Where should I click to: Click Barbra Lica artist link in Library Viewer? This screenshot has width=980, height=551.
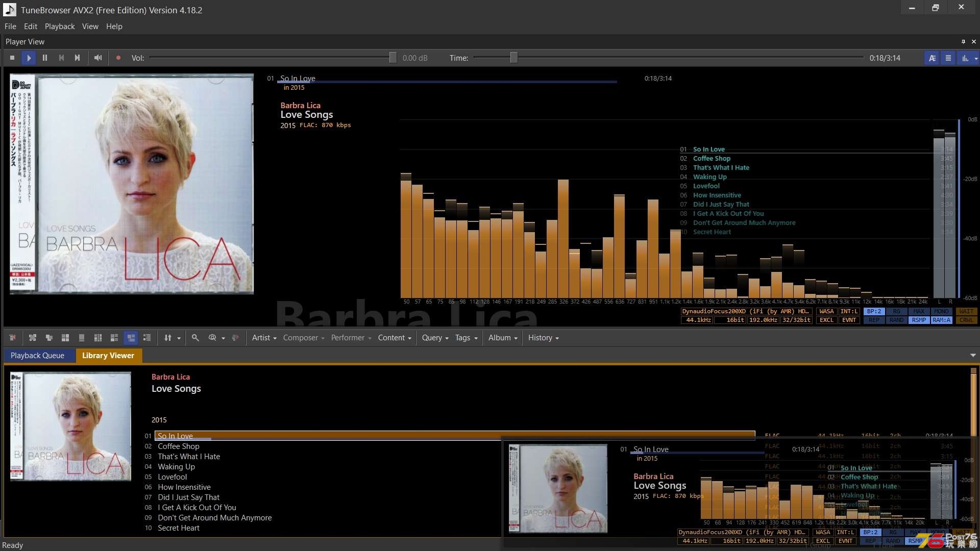click(170, 377)
